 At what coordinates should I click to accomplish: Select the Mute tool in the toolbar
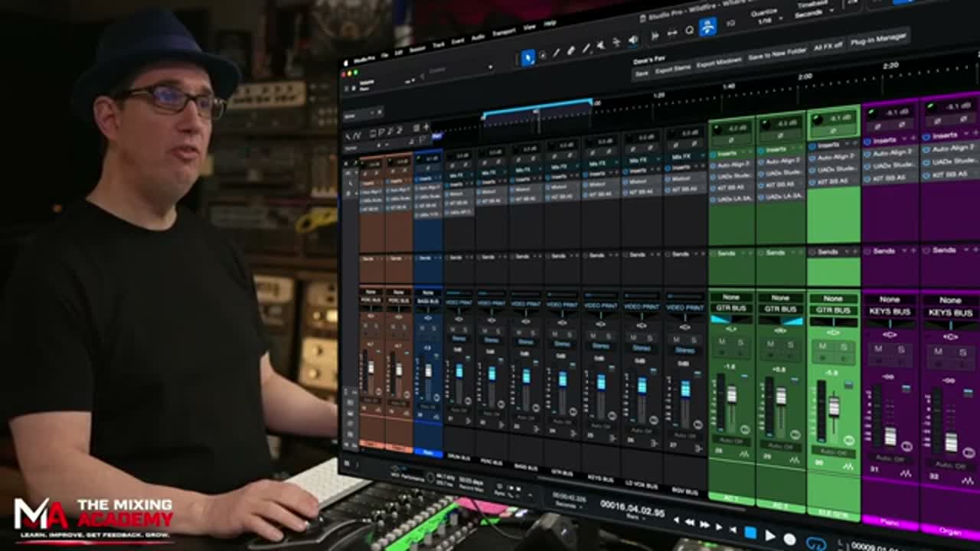tap(602, 46)
